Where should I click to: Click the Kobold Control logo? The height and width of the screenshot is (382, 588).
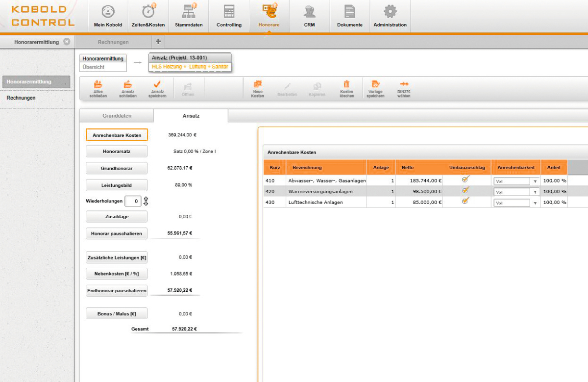(43, 16)
